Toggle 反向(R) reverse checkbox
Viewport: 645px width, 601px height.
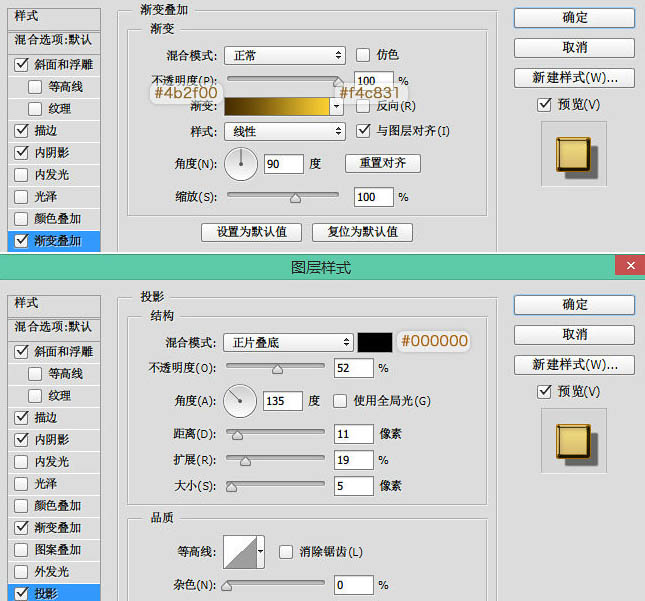[x=363, y=106]
